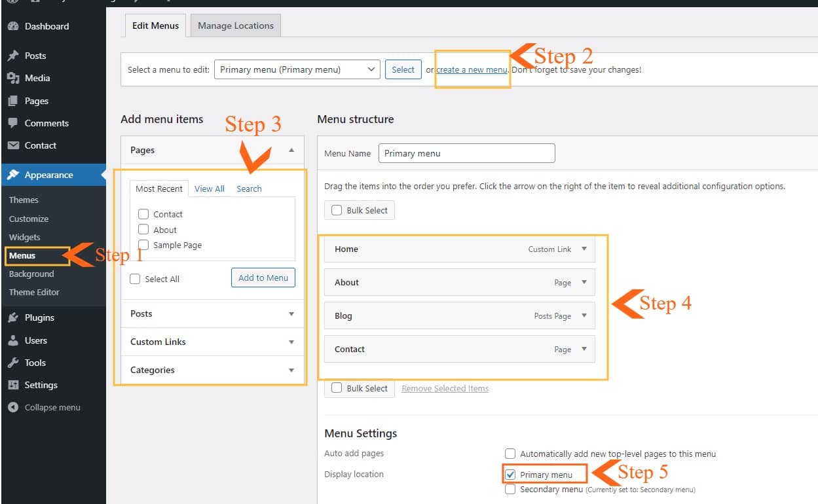Click the Remove Selected Items link
This screenshot has height=504, width=818.
[445, 388]
